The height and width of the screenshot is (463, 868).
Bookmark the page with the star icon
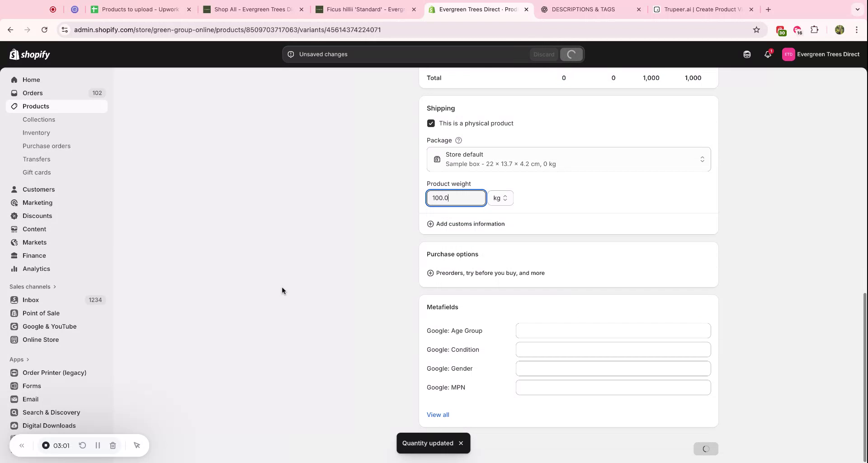pyautogui.click(x=756, y=30)
